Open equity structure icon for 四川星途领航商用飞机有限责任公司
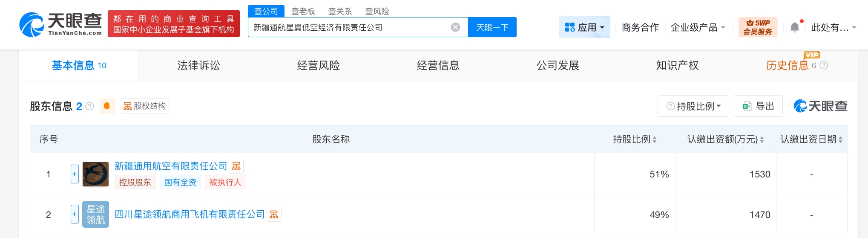868x238 pixels. (274, 215)
